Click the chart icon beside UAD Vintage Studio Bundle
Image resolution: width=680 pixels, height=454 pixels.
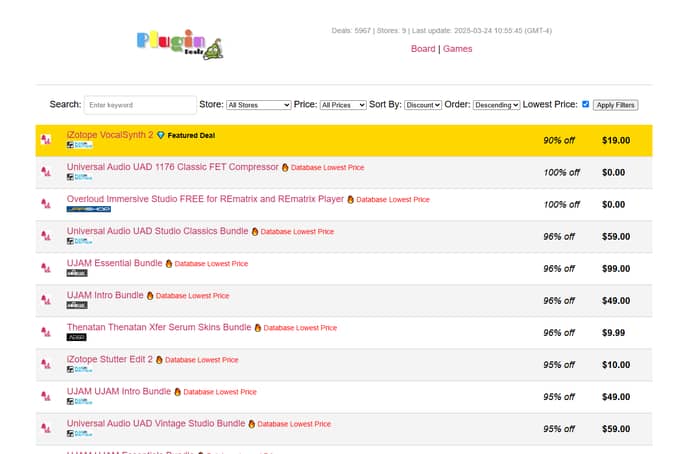[46, 428]
